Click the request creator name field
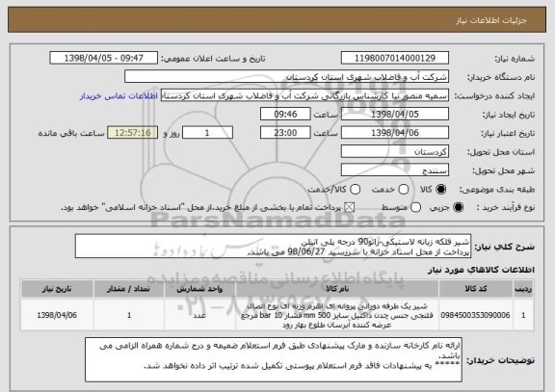Image resolution: width=555 pixels, height=392 pixels. click(304, 95)
